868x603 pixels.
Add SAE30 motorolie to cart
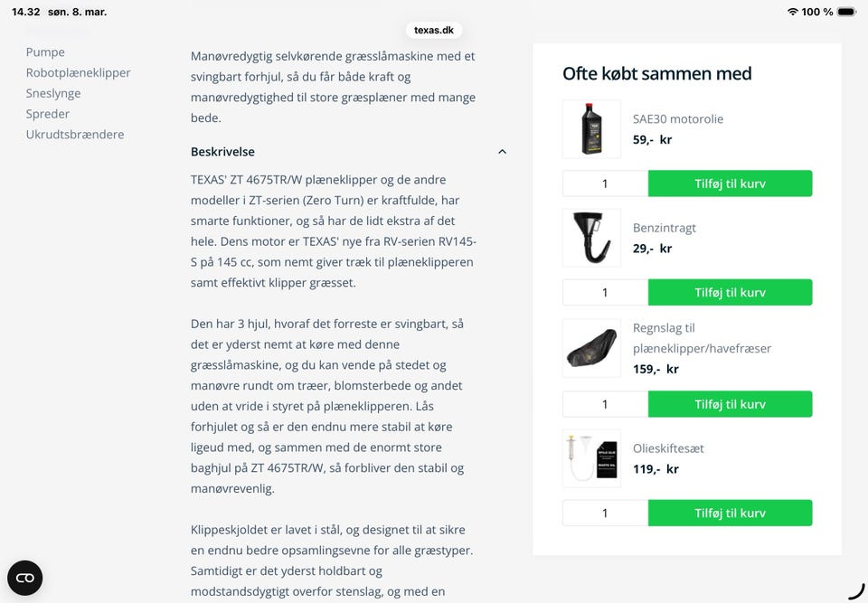point(730,184)
